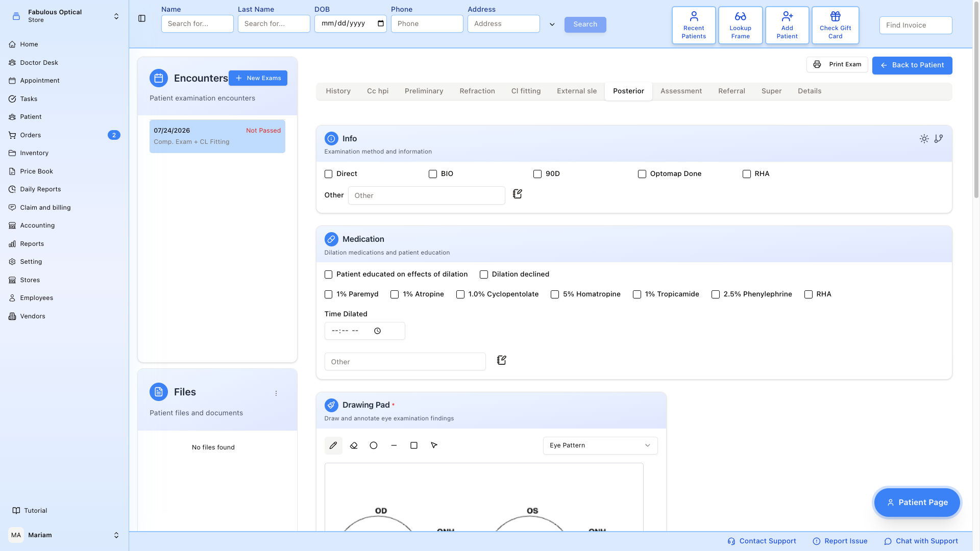Open note editor beside Info Other field
Screen dimensions: 980x551
click(517, 194)
